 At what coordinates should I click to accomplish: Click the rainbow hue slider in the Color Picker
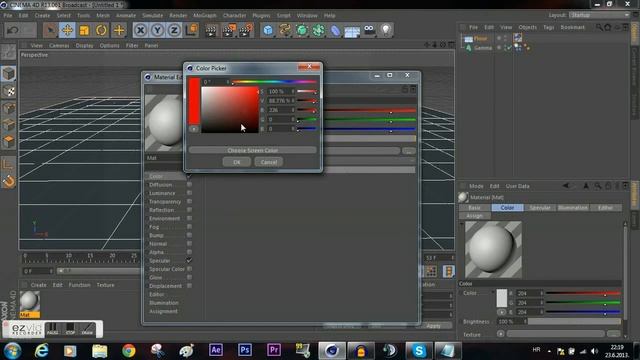click(274, 82)
